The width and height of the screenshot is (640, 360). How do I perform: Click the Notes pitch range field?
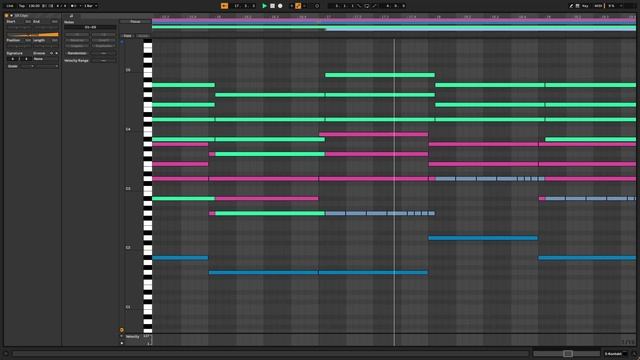pos(90,27)
